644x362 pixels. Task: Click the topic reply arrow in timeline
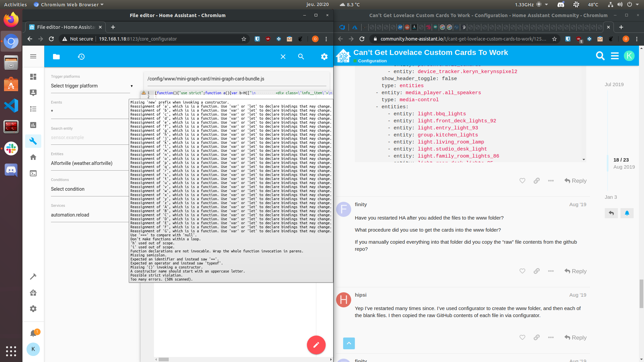[x=611, y=213]
